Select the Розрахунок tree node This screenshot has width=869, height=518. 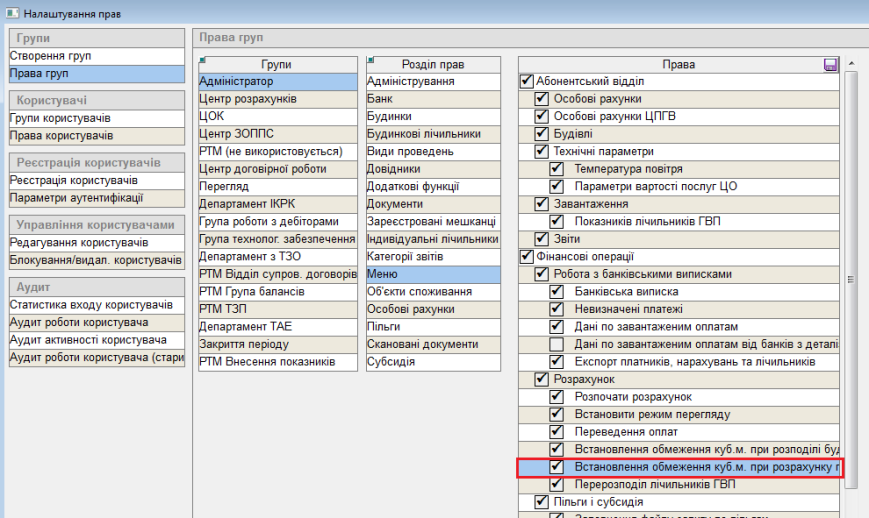click(583, 379)
